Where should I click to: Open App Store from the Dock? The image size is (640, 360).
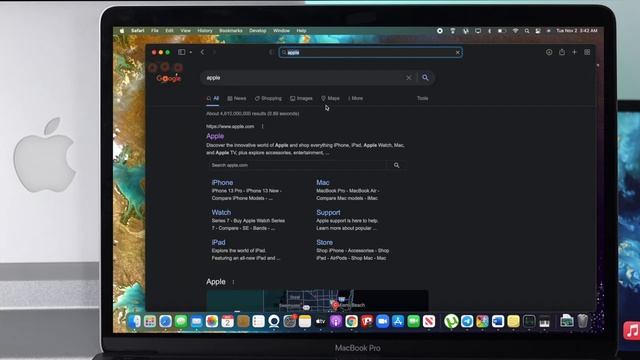[x=398, y=322]
